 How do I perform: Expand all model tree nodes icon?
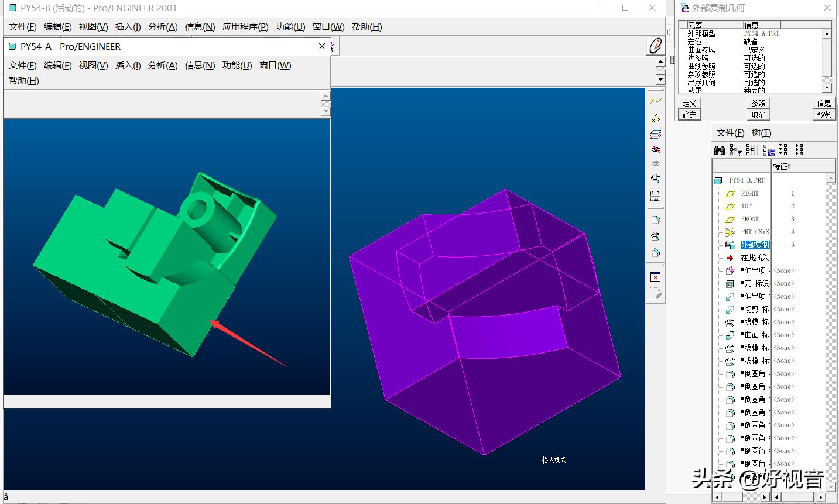click(783, 150)
